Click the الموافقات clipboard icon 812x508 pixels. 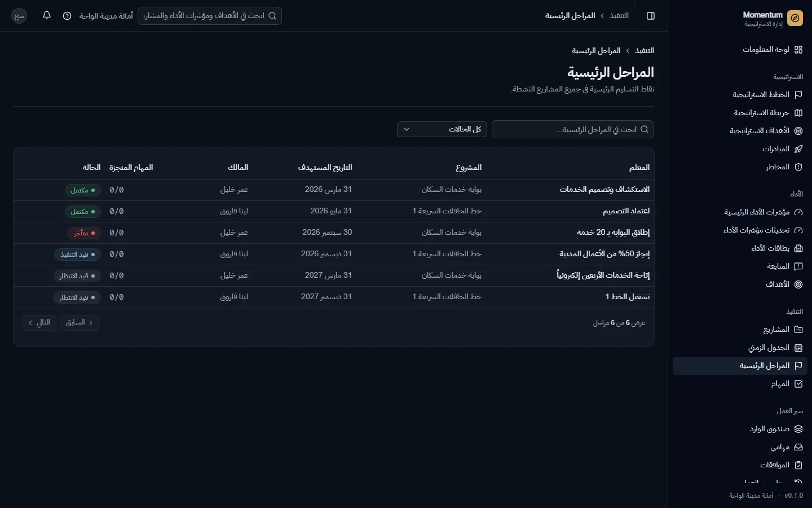(x=798, y=465)
